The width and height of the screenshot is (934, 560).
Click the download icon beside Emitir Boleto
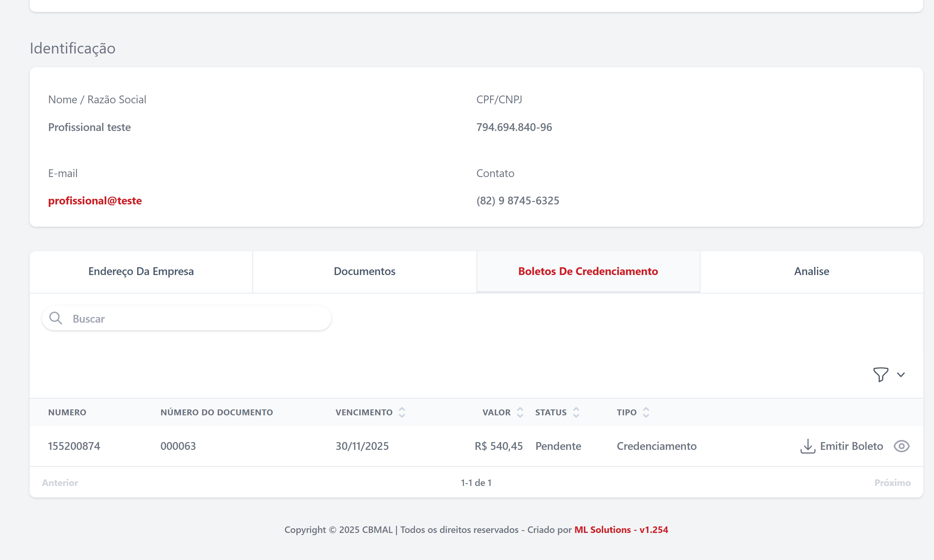click(807, 446)
